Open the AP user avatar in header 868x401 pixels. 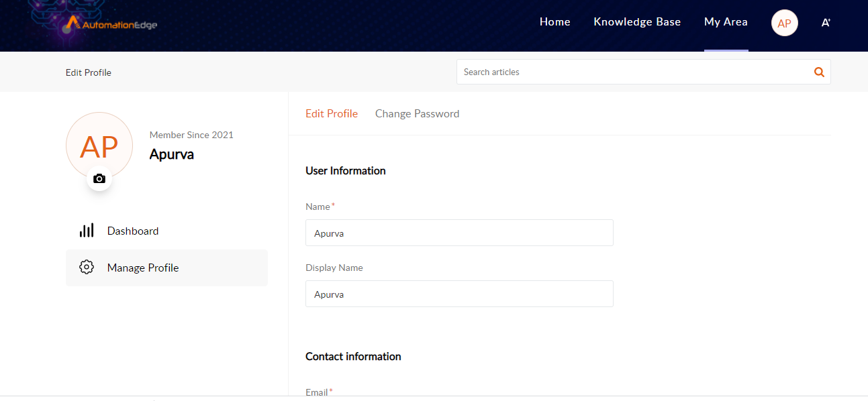pyautogui.click(x=785, y=23)
